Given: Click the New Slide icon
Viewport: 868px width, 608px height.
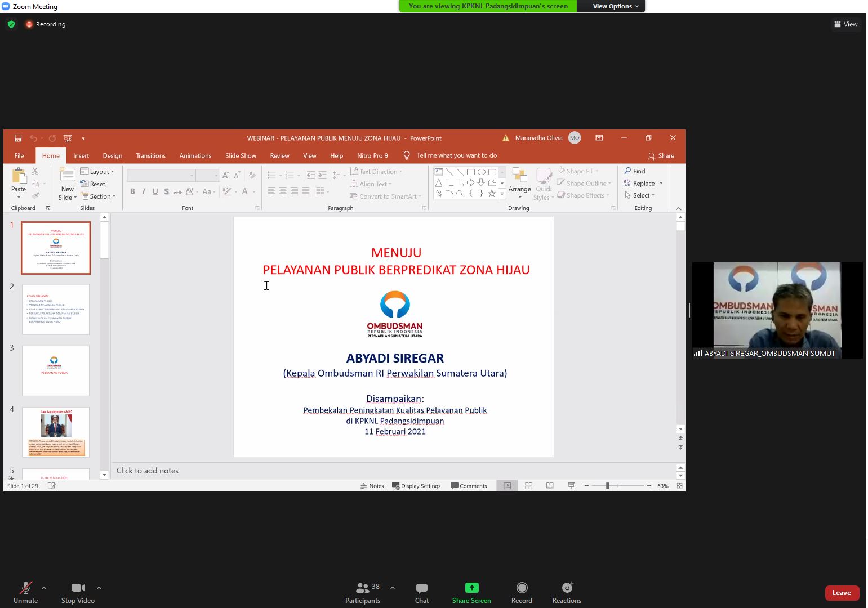Looking at the screenshot, I should coord(68,176).
